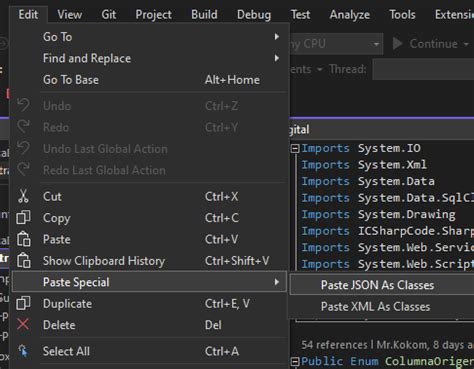
Task: Open the Events dropdown arrow beside Thread
Action: pyautogui.click(x=320, y=69)
